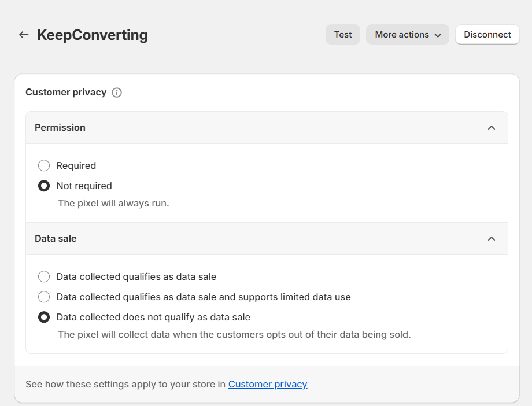Click 'The pixel will always run.' helper text

pos(113,204)
